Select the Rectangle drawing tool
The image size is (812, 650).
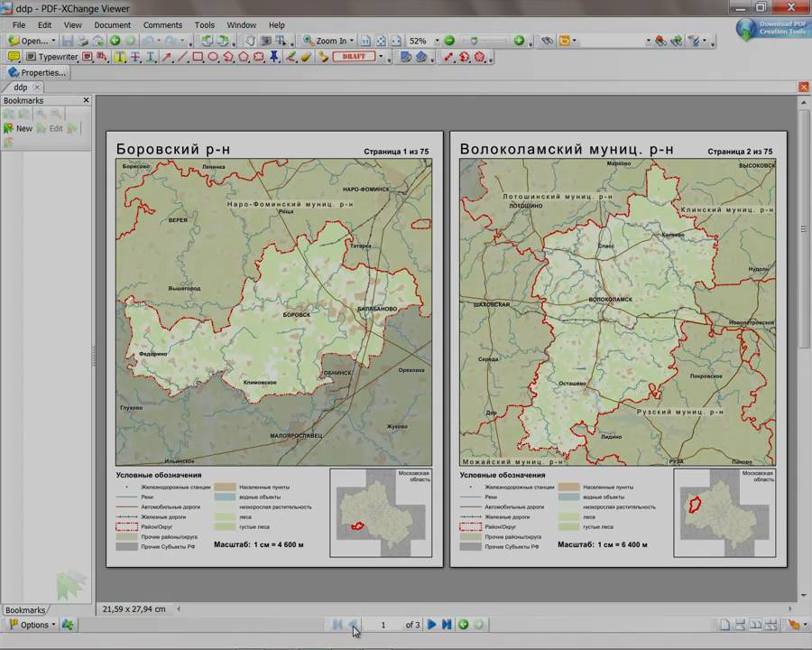coord(198,57)
